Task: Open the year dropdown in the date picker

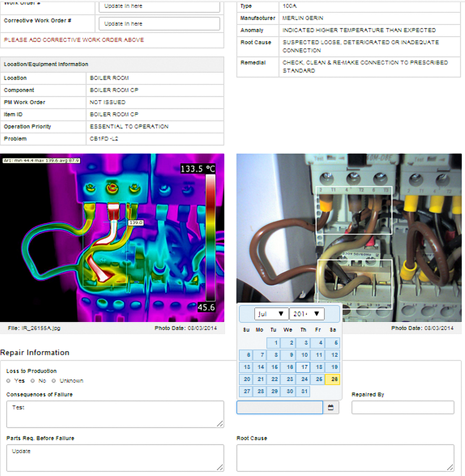Action: pyautogui.click(x=307, y=314)
